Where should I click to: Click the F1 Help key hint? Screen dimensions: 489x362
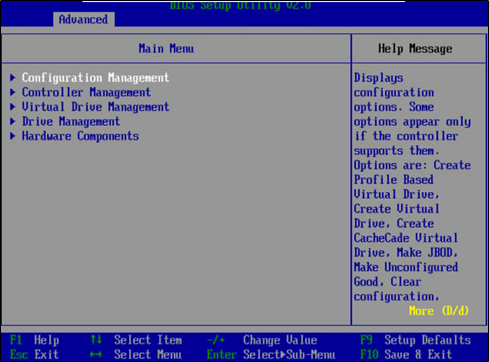tap(35, 340)
